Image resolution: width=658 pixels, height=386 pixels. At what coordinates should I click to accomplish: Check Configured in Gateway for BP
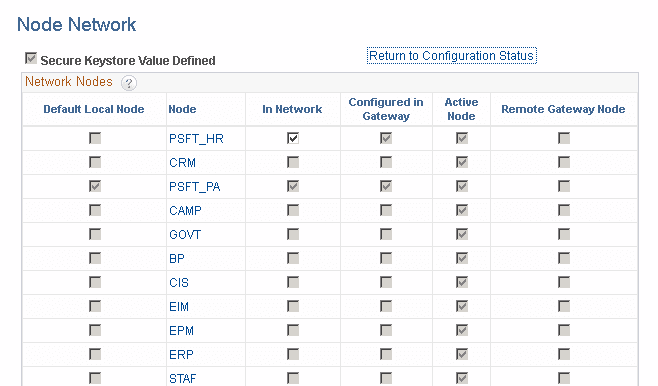pyautogui.click(x=386, y=258)
